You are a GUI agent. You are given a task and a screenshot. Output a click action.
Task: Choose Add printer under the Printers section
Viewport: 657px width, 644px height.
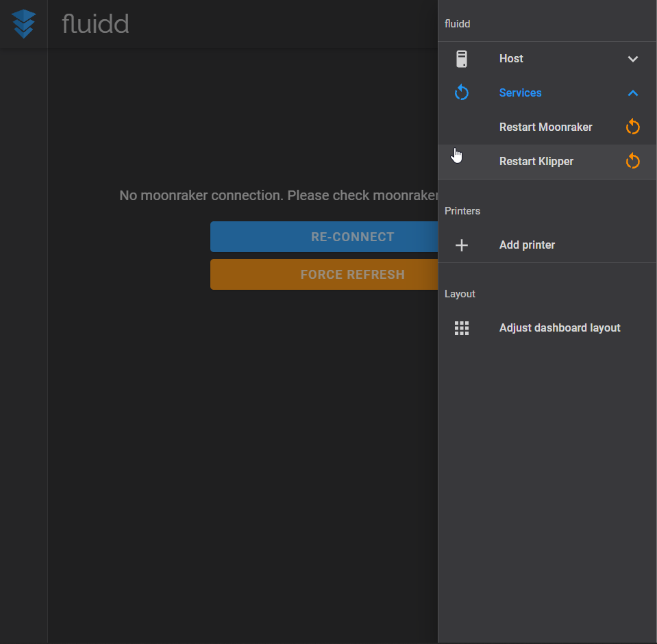click(527, 245)
